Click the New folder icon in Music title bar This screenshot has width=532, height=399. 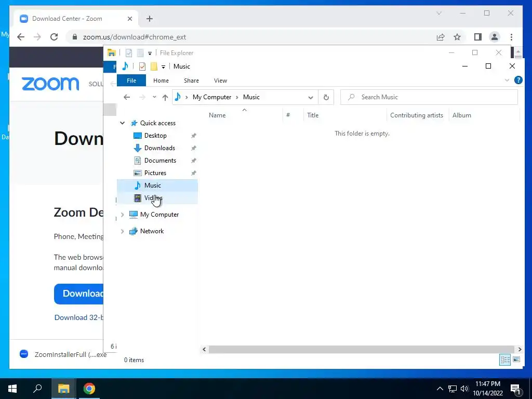[x=154, y=66]
